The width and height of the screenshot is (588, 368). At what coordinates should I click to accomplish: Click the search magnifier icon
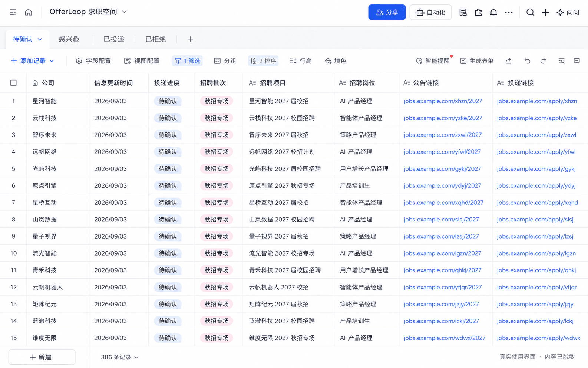(x=530, y=12)
